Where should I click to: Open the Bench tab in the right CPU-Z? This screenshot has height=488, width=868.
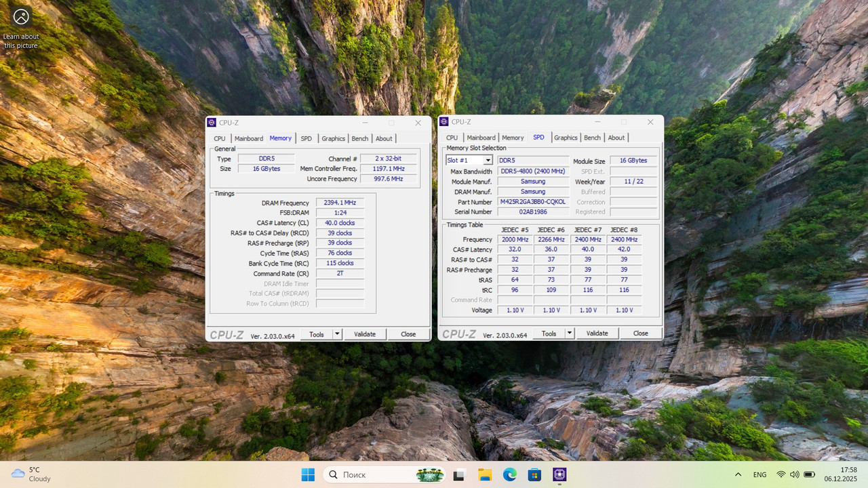(x=592, y=137)
